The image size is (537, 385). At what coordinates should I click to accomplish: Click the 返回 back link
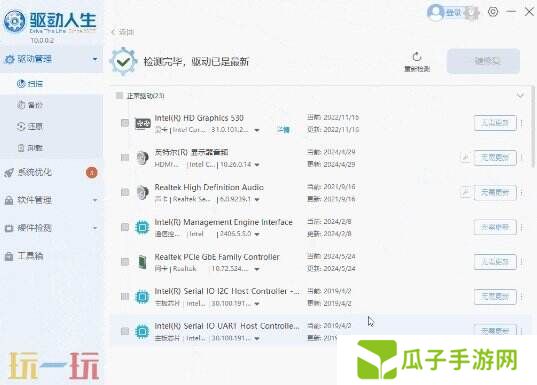tap(123, 32)
